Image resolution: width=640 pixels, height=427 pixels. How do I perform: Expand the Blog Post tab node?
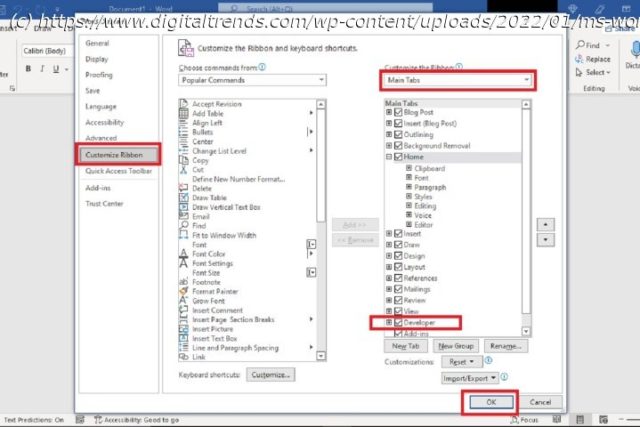(389, 111)
